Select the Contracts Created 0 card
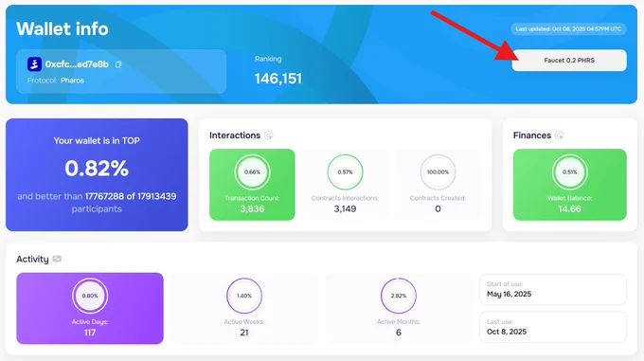This screenshot has width=644, height=361. pos(438,185)
